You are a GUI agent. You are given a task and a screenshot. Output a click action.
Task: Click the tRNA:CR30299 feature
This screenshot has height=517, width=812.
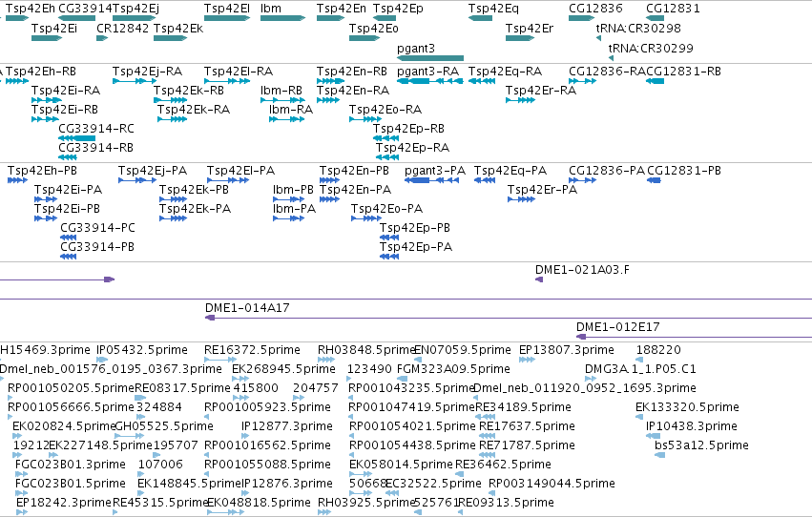tap(611, 58)
